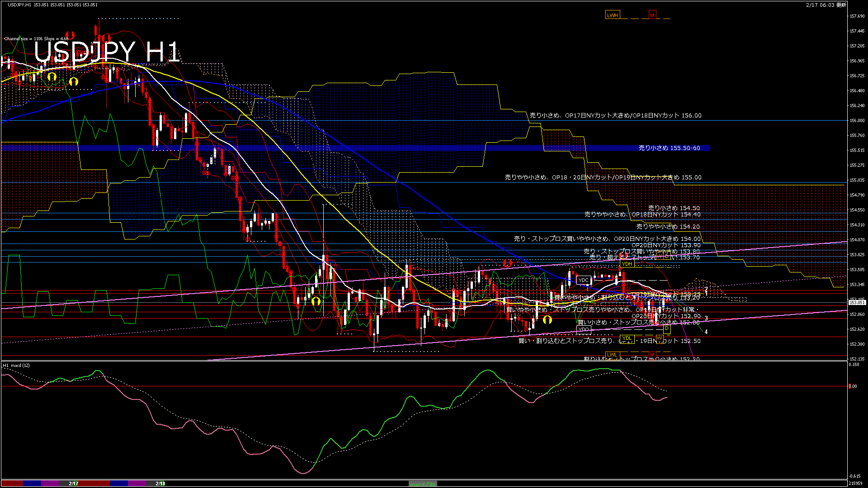Click the 2/17 date marker on session bar
This screenshot has width=868, height=488.
point(74,483)
